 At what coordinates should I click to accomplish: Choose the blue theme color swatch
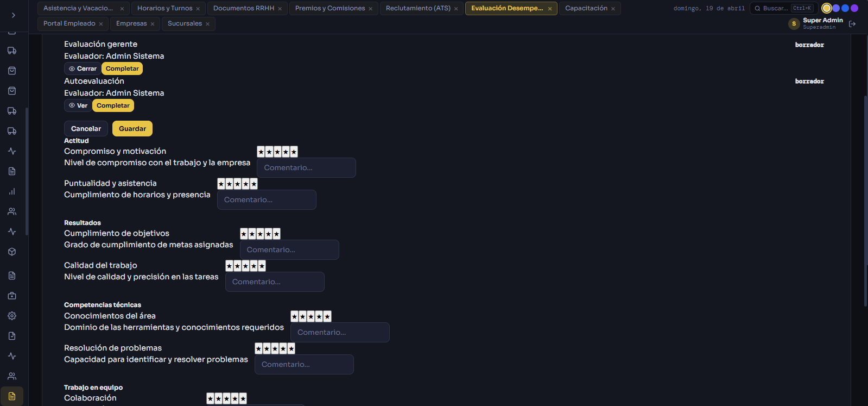845,8
